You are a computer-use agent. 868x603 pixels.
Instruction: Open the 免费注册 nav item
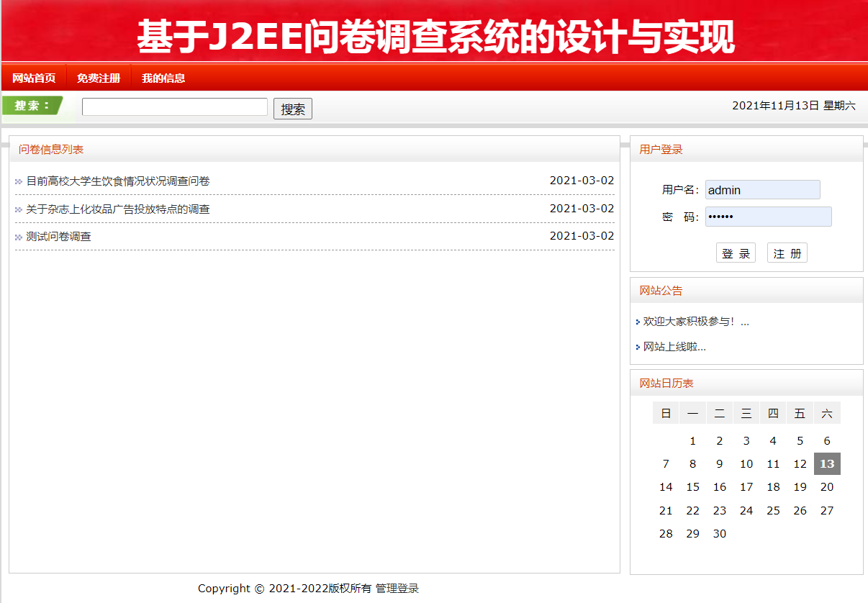tap(99, 78)
